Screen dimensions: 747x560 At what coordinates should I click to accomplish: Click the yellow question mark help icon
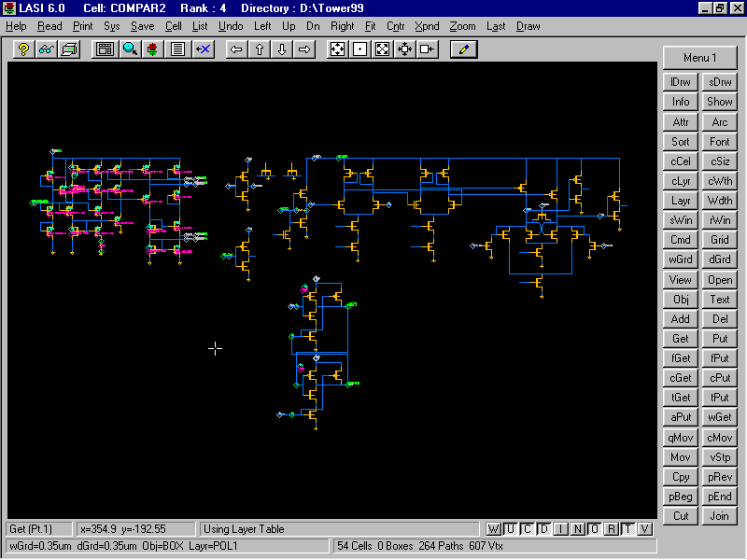point(23,49)
